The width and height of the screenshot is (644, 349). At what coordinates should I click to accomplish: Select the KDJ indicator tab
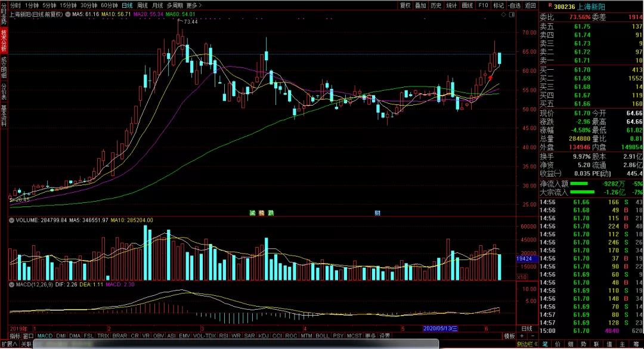pos(264,336)
